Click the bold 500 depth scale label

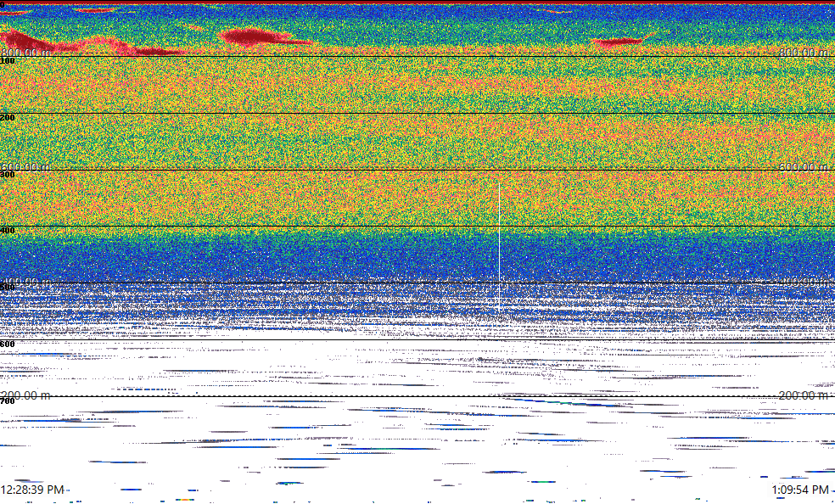coord(8,288)
